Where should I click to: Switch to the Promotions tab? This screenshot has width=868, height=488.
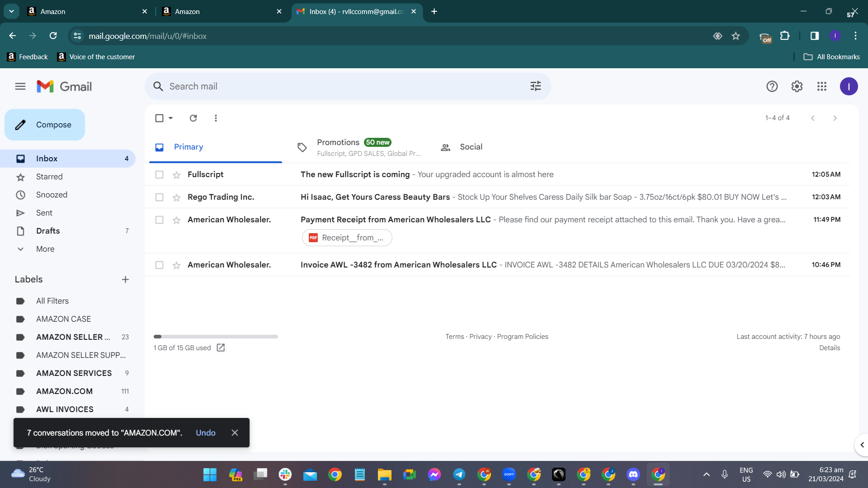tap(359, 147)
